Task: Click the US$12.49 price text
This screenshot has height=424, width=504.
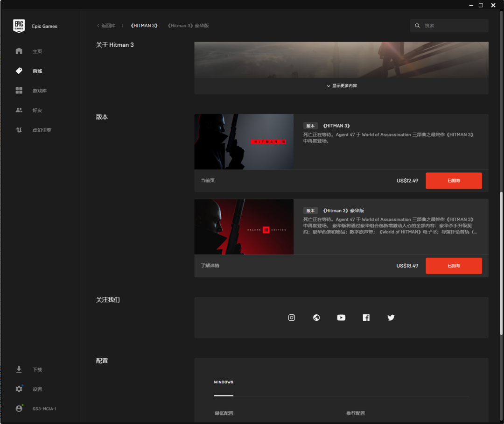Action: (407, 180)
